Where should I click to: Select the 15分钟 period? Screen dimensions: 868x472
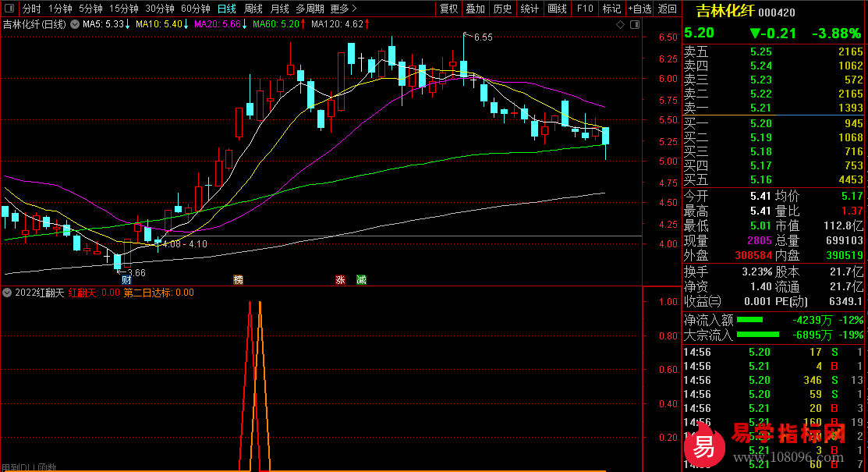tap(123, 9)
